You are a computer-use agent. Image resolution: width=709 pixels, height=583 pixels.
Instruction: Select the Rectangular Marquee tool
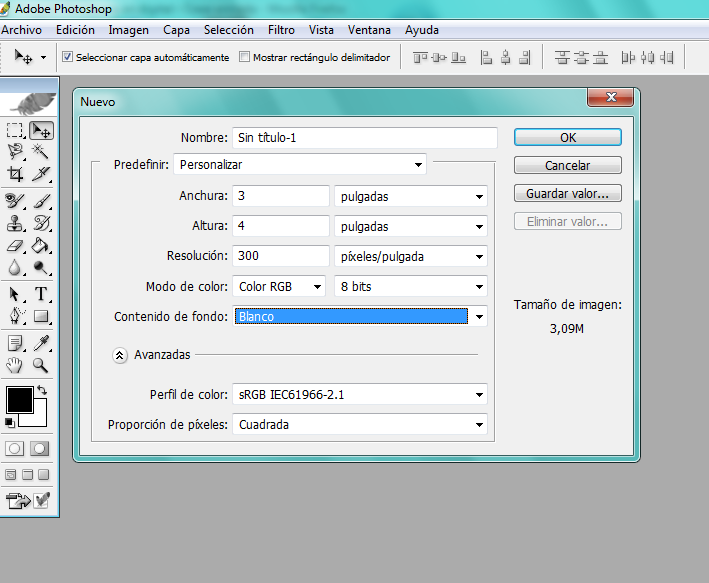[x=15, y=130]
